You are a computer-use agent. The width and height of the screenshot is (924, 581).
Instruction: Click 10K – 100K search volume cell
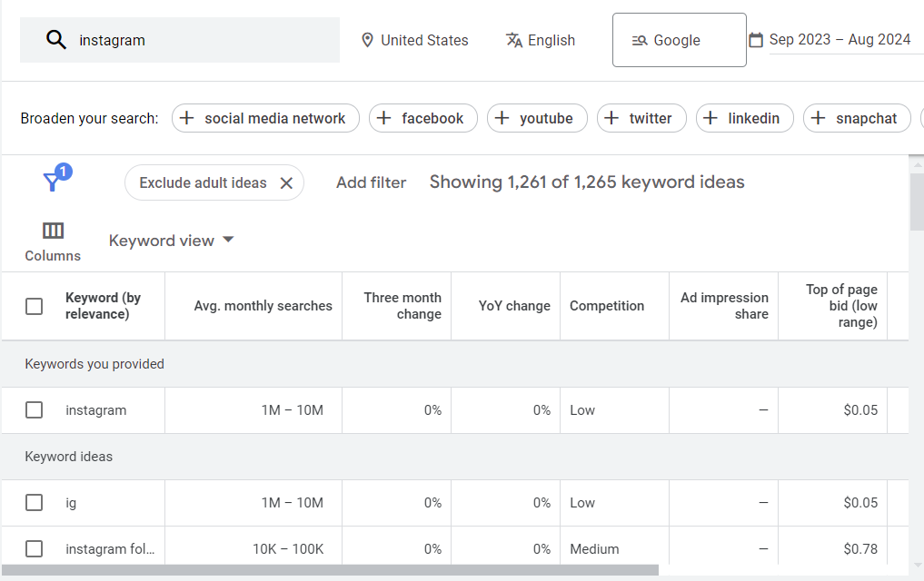point(288,549)
